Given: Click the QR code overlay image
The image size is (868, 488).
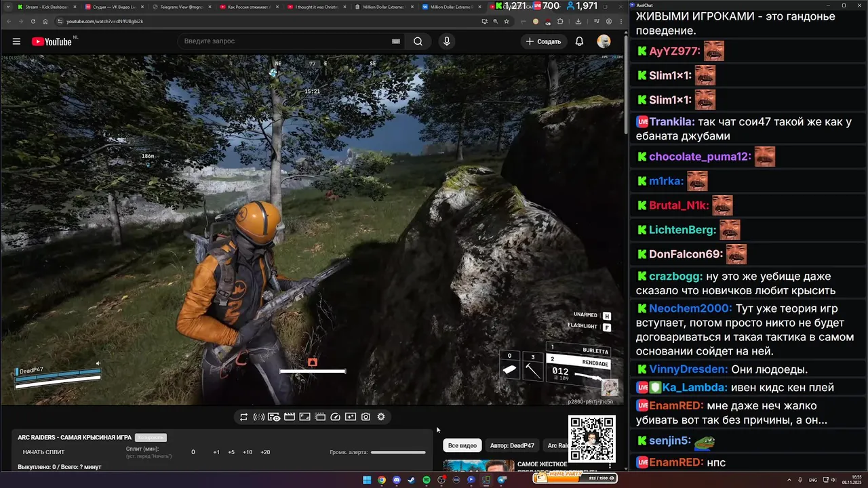Looking at the screenshot, I should 592,439.
